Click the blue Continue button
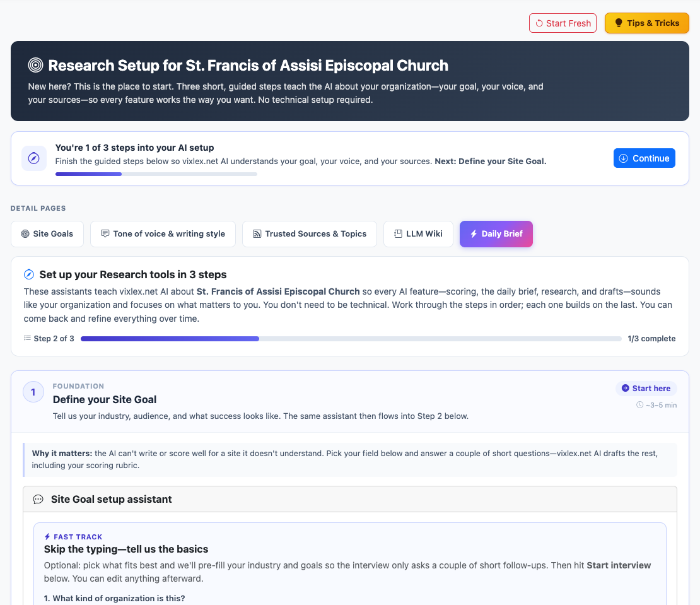Image resolution: width=700 pixels, height=605 pixels. click(644, 158)
